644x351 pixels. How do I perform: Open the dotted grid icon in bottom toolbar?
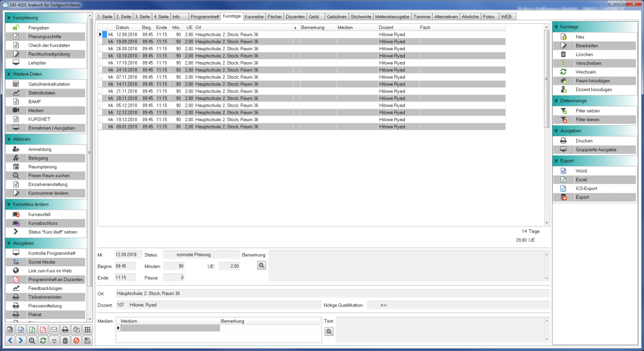(x=87, y=329)
